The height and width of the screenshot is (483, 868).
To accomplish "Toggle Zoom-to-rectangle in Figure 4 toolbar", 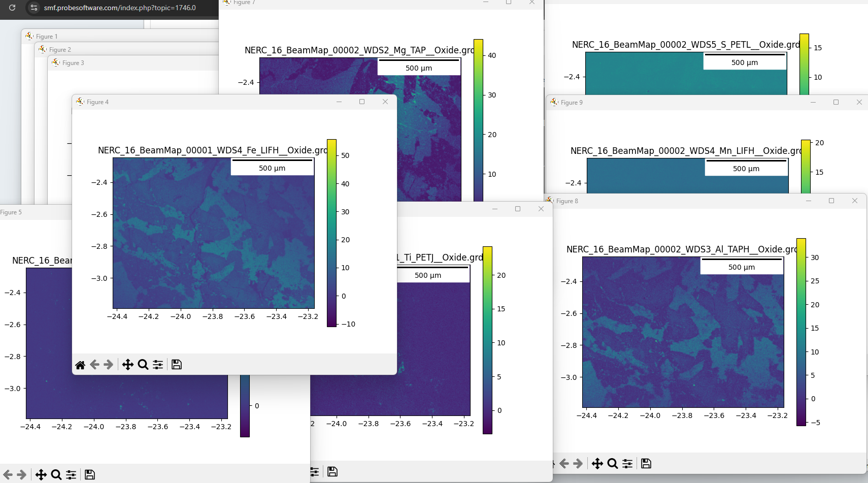I will (143, 365).
